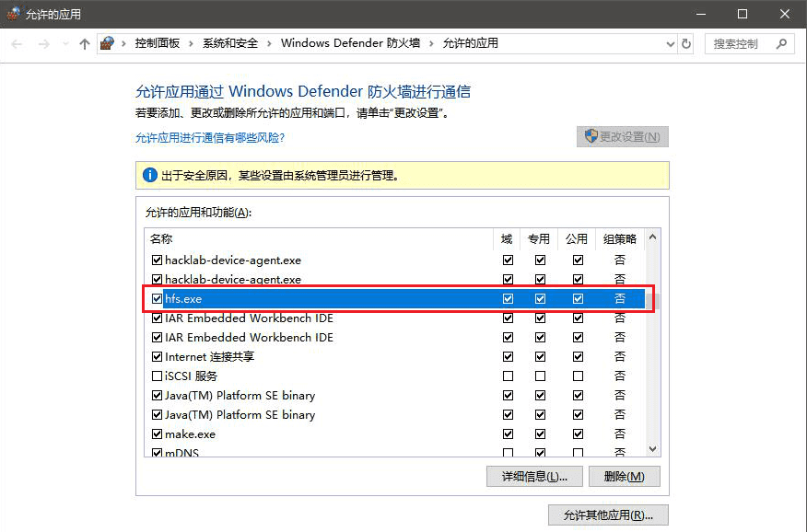Toggle iSCSI 服务 专用 checkbox

(x=540, y=376)
